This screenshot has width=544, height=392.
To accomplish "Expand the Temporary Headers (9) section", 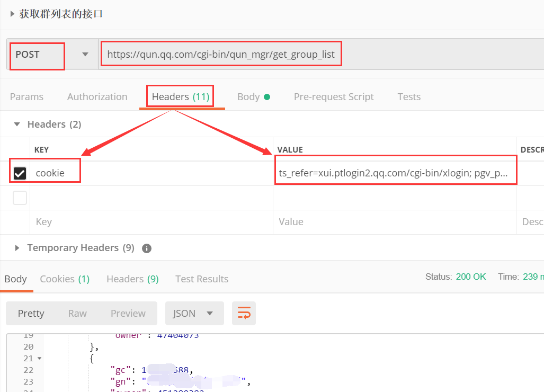I will tap(16, 248).
